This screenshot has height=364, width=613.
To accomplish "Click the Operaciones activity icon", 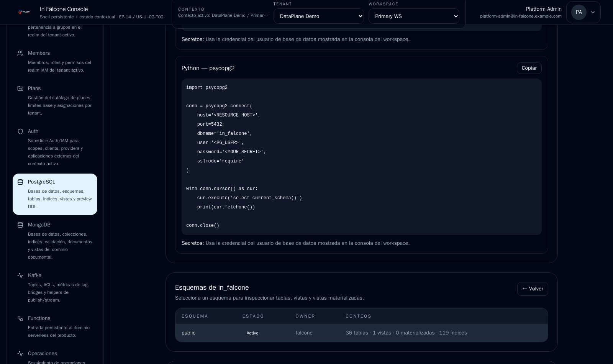I will click(20, 354).
